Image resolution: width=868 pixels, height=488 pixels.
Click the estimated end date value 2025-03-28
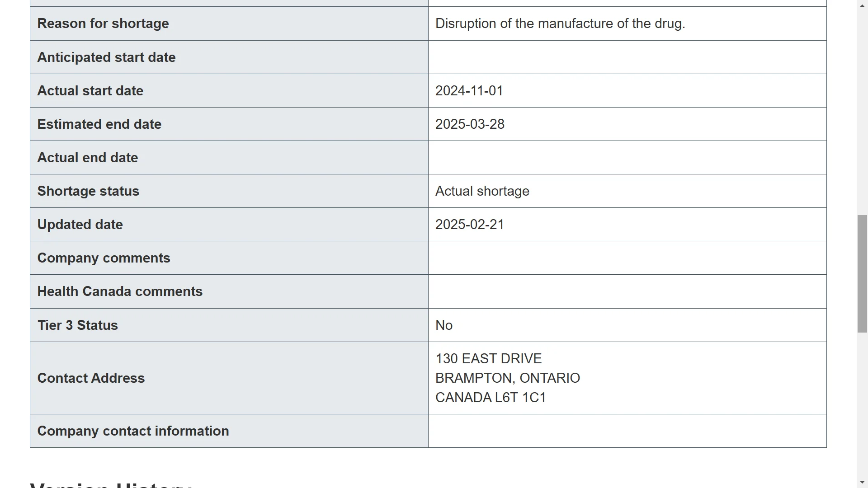pos(470,124)
